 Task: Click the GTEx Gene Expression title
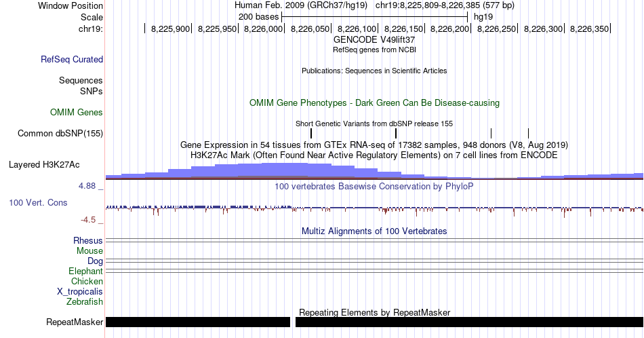[x=374, y=145]
